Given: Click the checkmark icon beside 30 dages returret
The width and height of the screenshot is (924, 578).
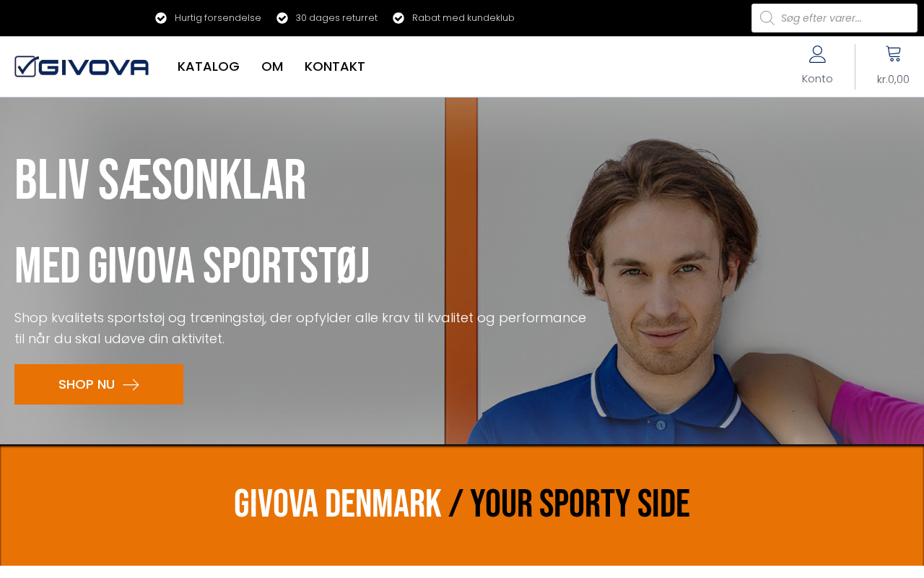Looking at the screenshot, I should (282, 18).
